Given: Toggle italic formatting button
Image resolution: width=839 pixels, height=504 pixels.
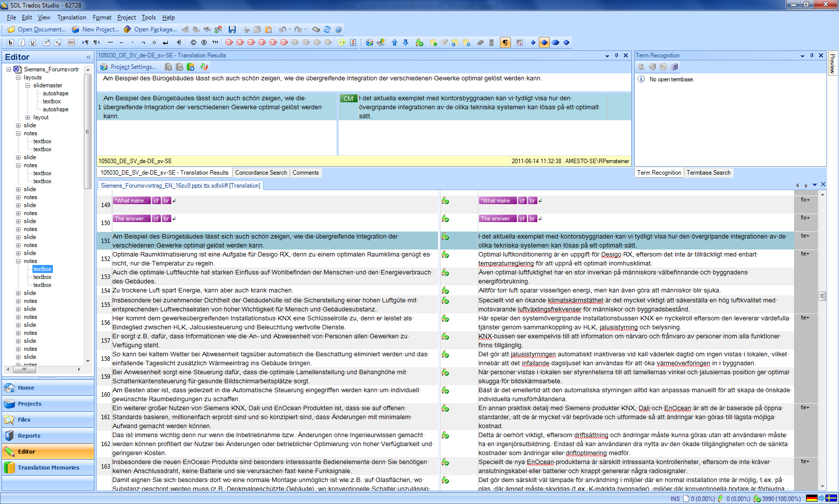Looking at the screenshot, I should [21, 42].
